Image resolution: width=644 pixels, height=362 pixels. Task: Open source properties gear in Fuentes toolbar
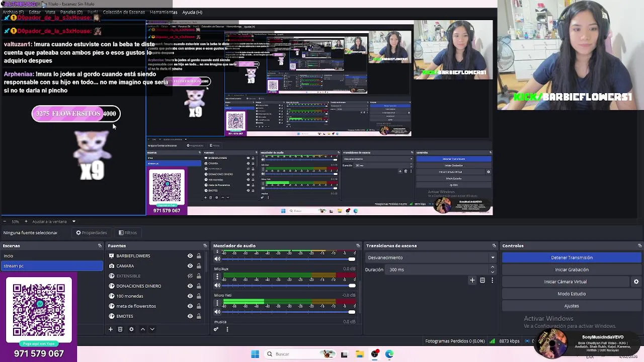pyautogui.click(x=131, y=329)
